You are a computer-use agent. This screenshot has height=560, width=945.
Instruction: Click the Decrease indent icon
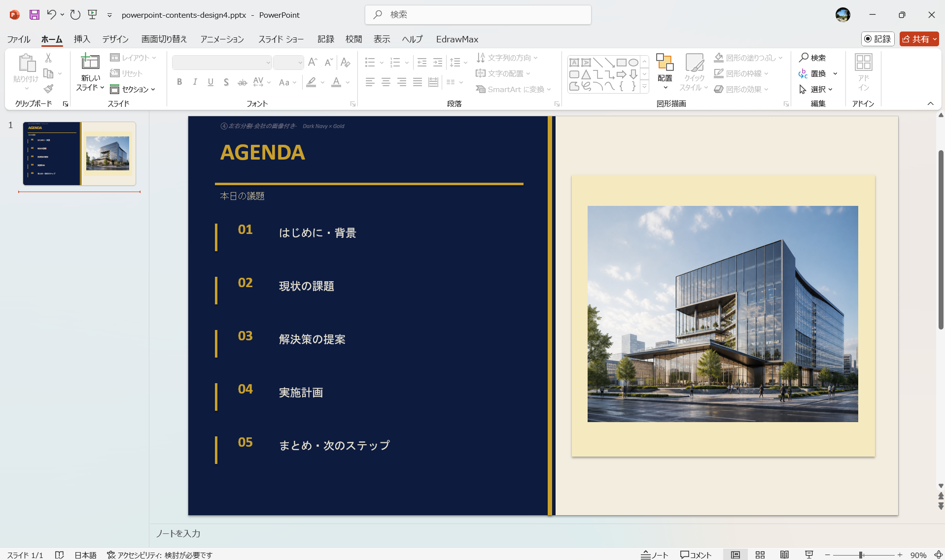point(422,63)
